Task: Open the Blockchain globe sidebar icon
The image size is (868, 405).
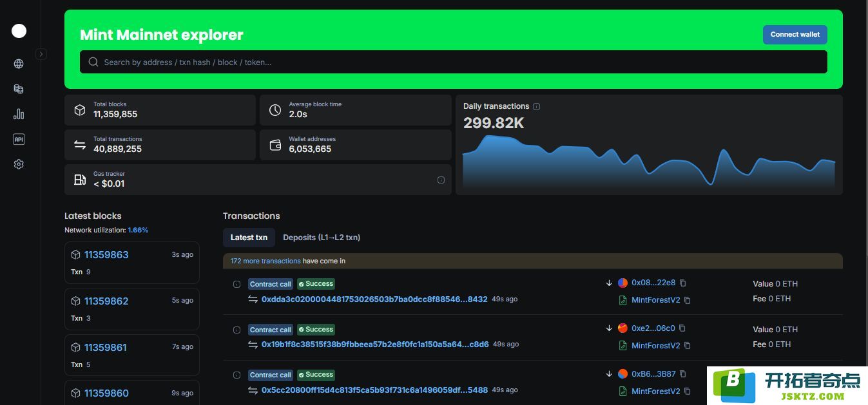Action: pos(19,64)
